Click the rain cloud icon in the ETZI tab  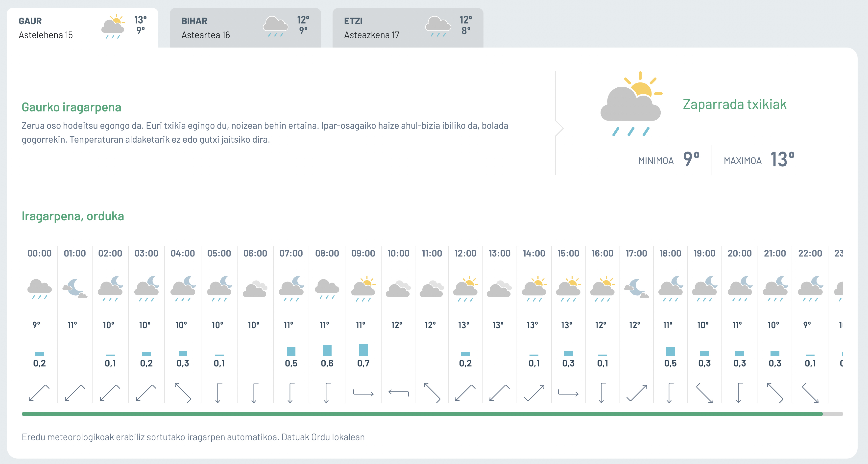pos(438,27)
